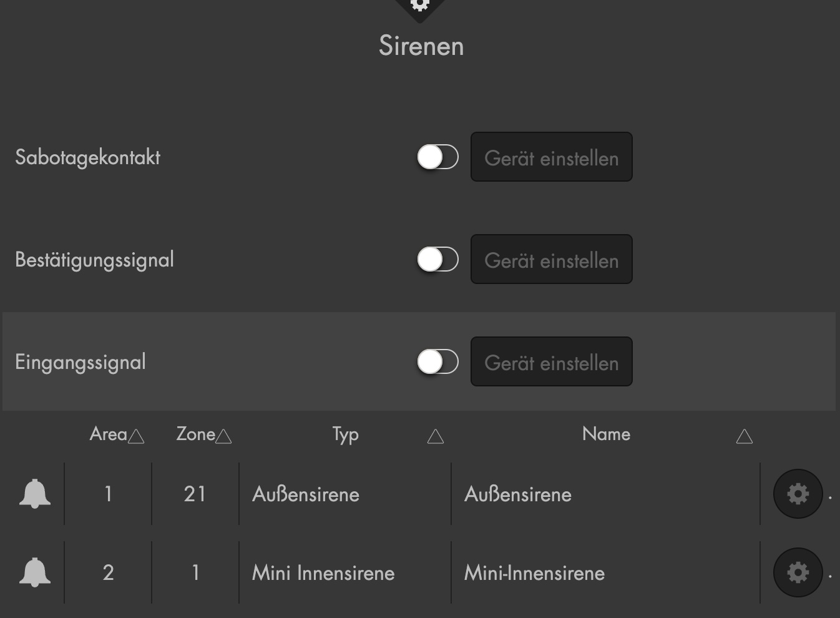840x618 pixels.
Task: Click the gear icon above Sirenen title
Action: click(420, 5)
